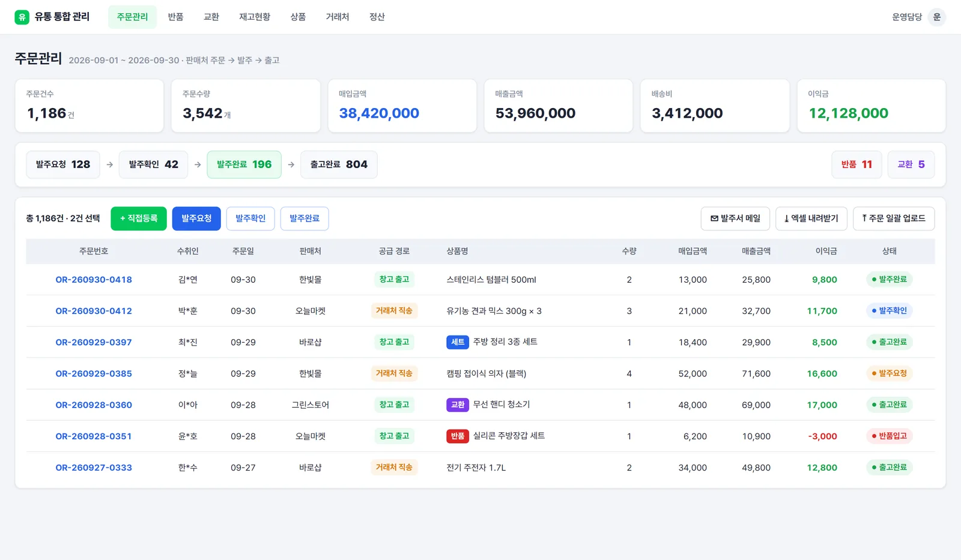This screenshot has width=961, height=560.
Task: Click the 발주확인 action button in toolbar
Action: pyautogui.click(x=250, y=218)
